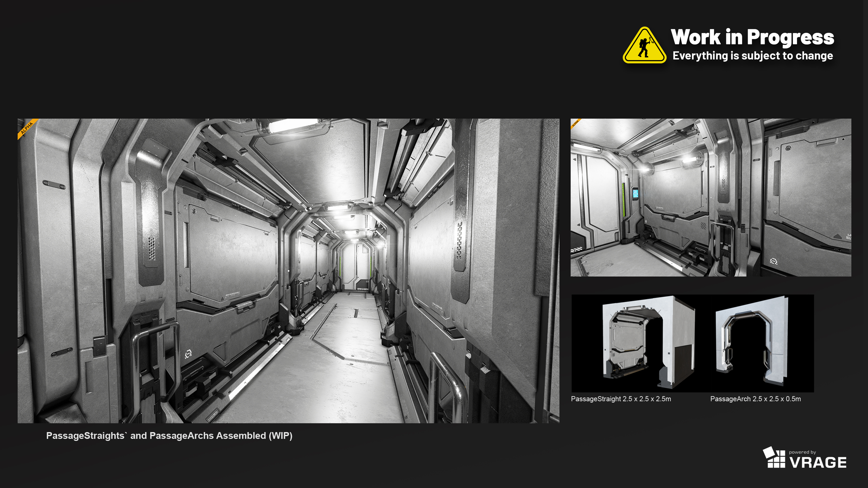The width and height of the screenshot is (868, 488).
Task: Click the 'Work in Progress' heading
Action: [752, 37]
